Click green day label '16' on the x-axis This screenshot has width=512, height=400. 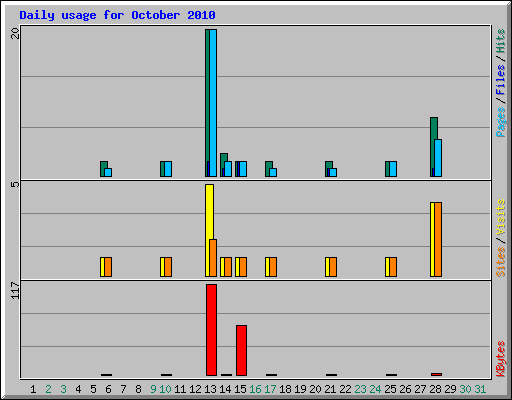point(255,389)
